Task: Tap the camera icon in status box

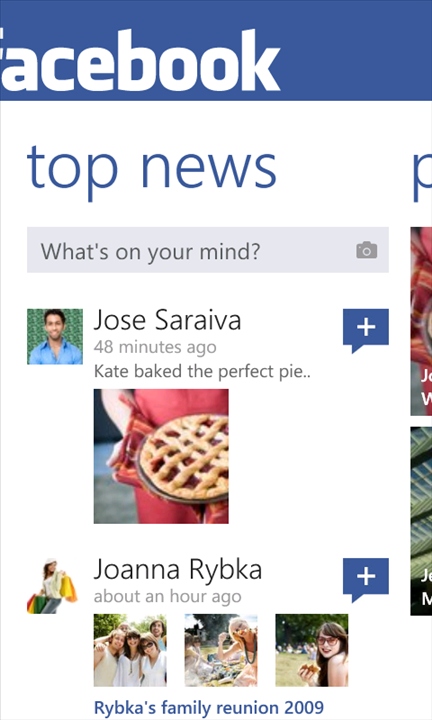Action: tap(366, 250)
